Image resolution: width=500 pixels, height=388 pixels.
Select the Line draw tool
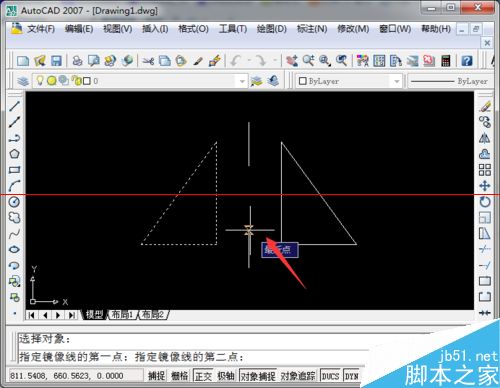(14, 106)
